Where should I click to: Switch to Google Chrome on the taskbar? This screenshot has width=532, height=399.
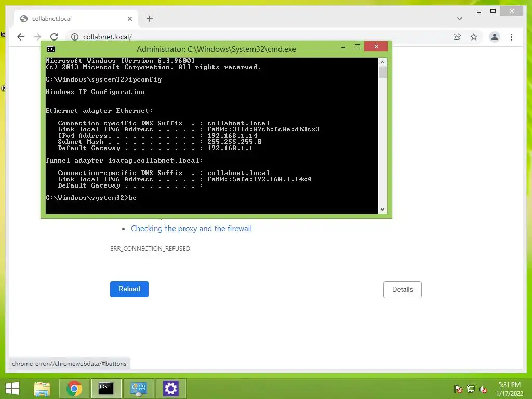[x=74, y=389]
